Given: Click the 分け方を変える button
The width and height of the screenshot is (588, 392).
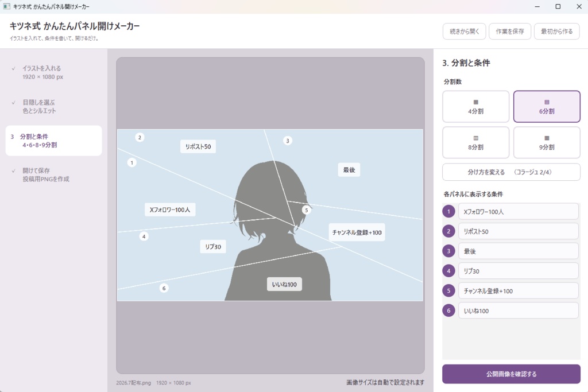Looking at the screenshot, I should point(511,172).
